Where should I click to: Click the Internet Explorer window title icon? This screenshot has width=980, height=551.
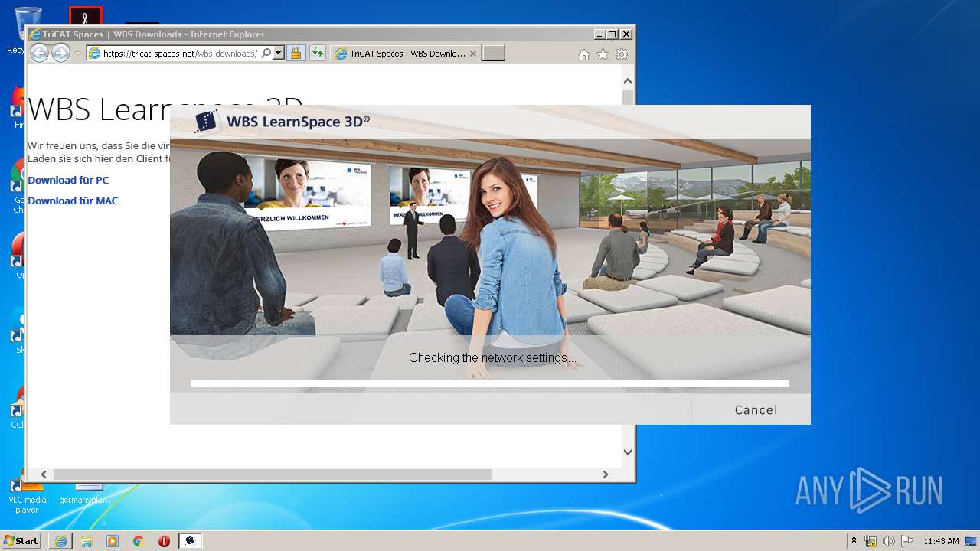(34, 34)
